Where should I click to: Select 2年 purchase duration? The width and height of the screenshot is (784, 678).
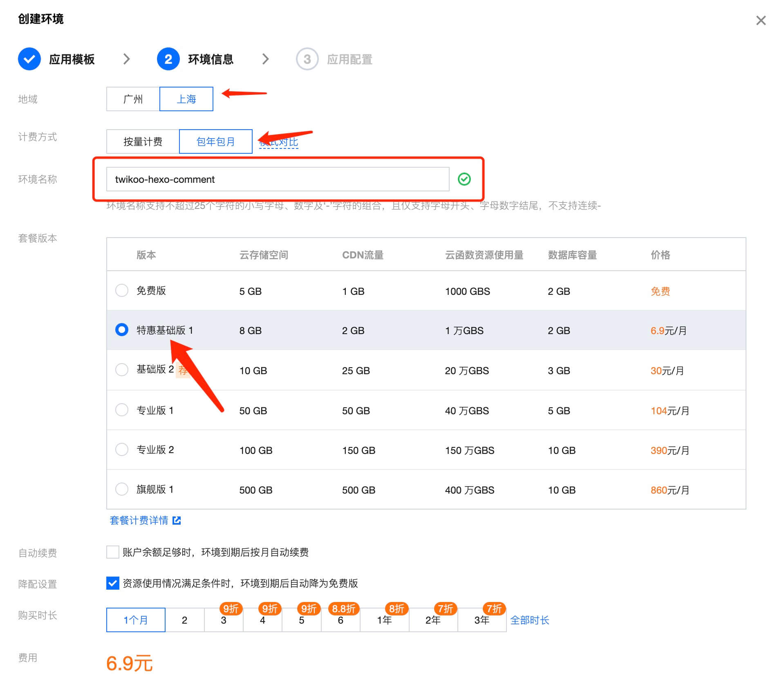433,620
